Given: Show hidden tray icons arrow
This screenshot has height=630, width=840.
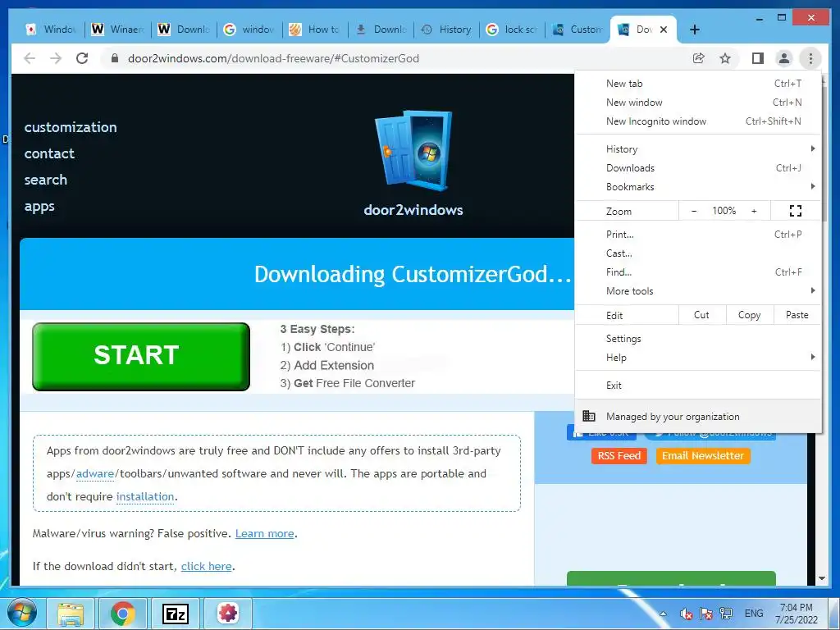Looking at the screenshot, I should tap(663, 614).
